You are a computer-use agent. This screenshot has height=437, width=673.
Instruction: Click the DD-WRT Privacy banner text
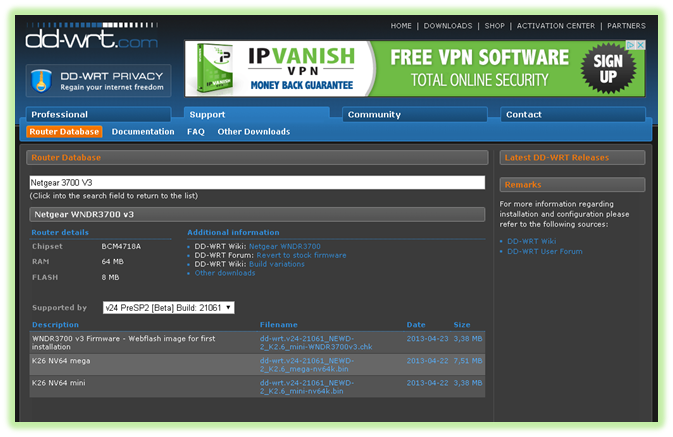tap(112, 81)
